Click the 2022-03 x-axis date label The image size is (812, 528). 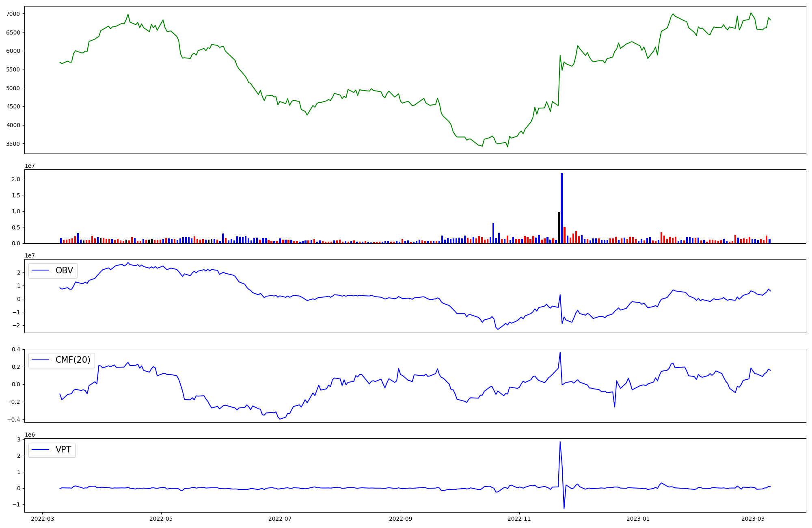(x=42, y=518)
